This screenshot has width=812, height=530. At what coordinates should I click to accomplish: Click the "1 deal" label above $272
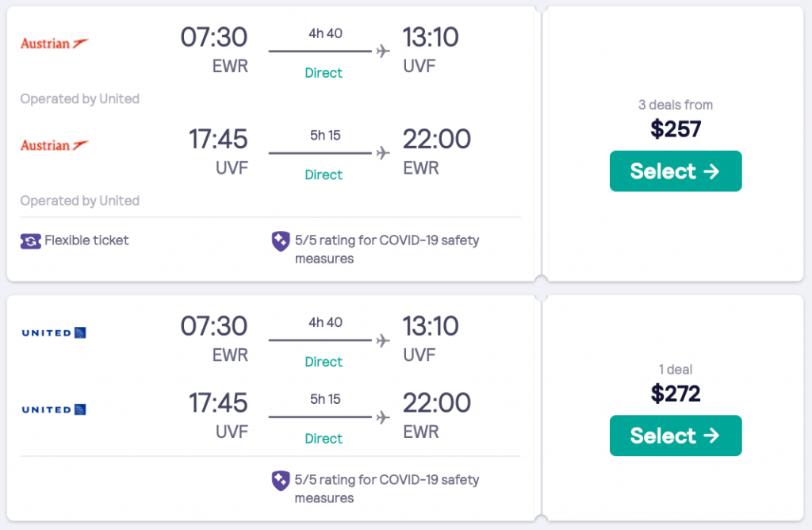pos(675,369)
